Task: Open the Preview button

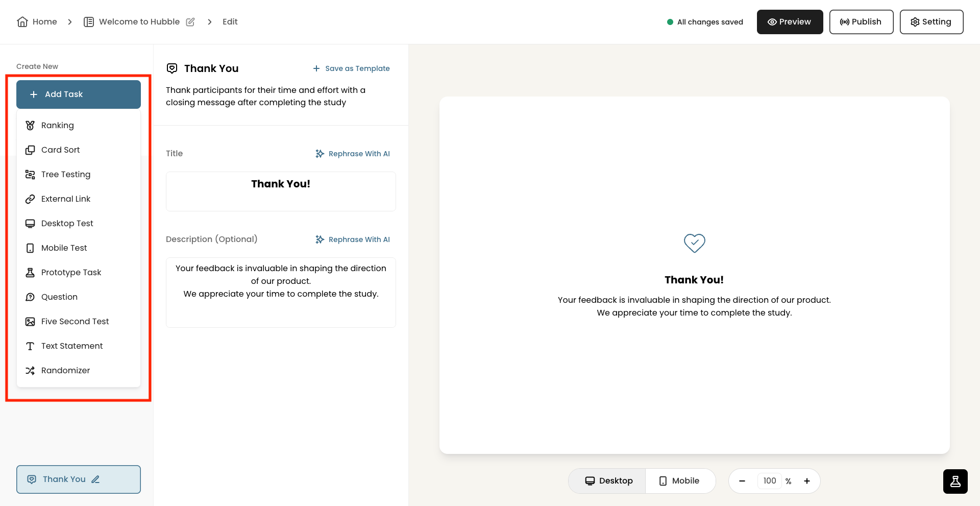Action: pyautogui.click(x=790, y=22)
